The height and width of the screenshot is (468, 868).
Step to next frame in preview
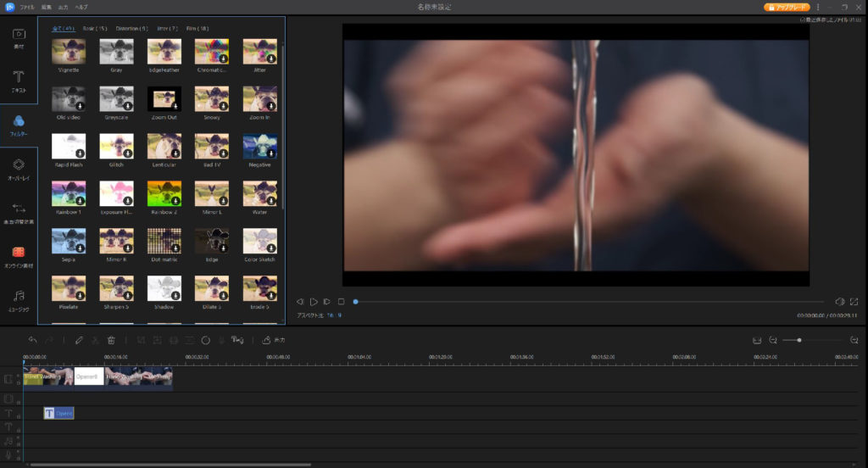pos(327,302)
